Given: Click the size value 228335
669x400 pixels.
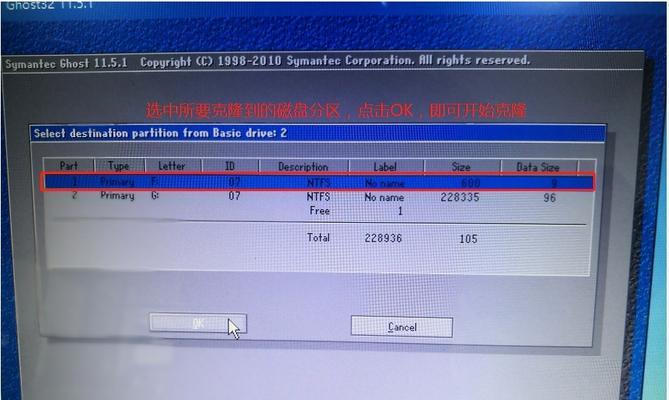Looking at the screenshot, I should pos(460,197).
